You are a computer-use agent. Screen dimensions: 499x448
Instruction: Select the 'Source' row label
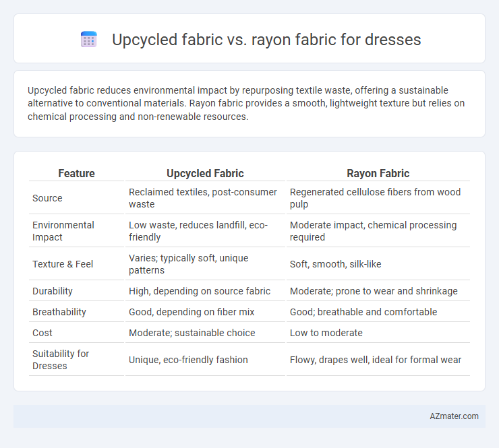[47, 198]
